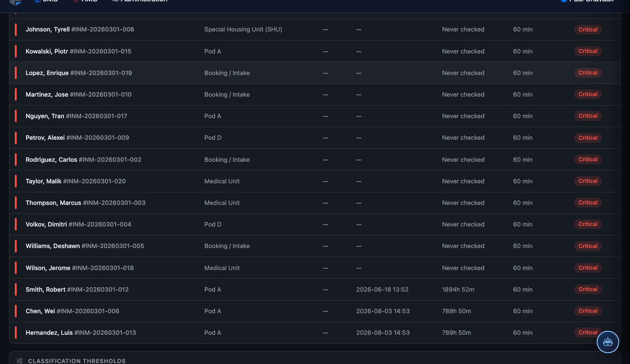Click the Critical badge for Taylor, Malik

point(588,181)
